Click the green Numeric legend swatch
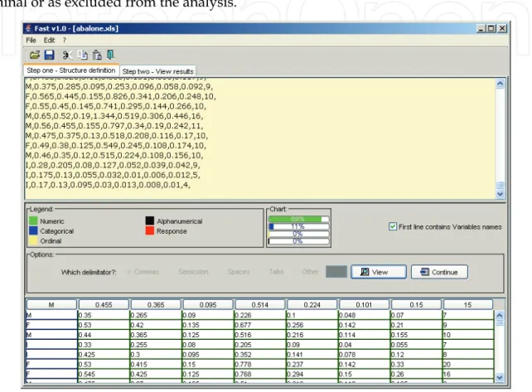Viewport: 532px width, 392px height. tap(33, 221)
